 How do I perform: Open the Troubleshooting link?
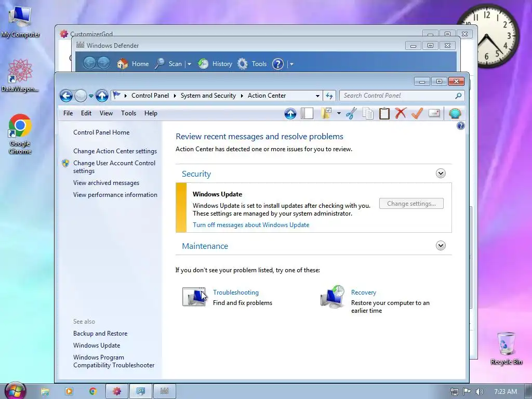[236, 292]
